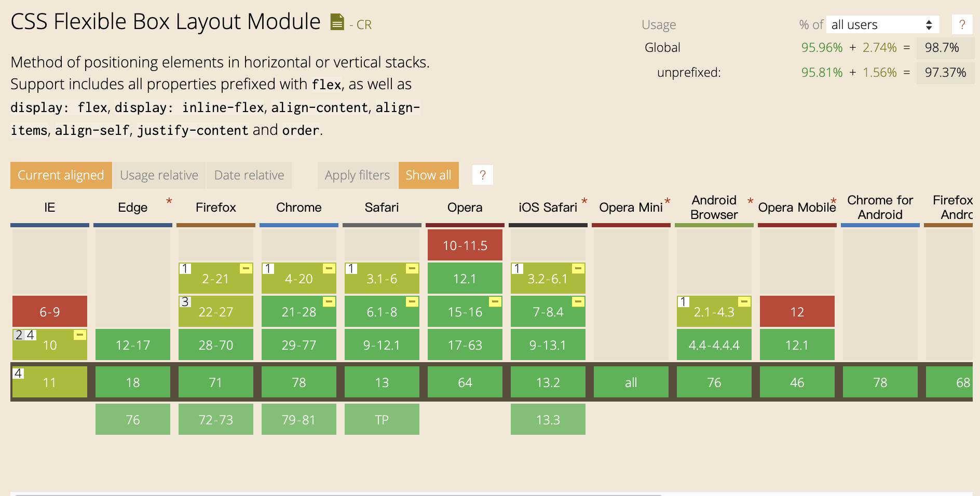Click the Chrome for Android header
Screen dimensions: 980x496
(x=880, y=208)
